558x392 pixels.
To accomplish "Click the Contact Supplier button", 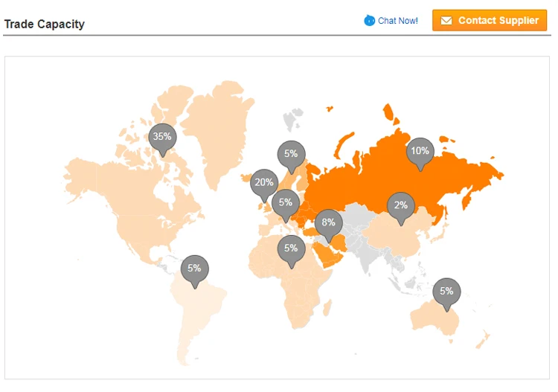I will (x=490, y=20).
